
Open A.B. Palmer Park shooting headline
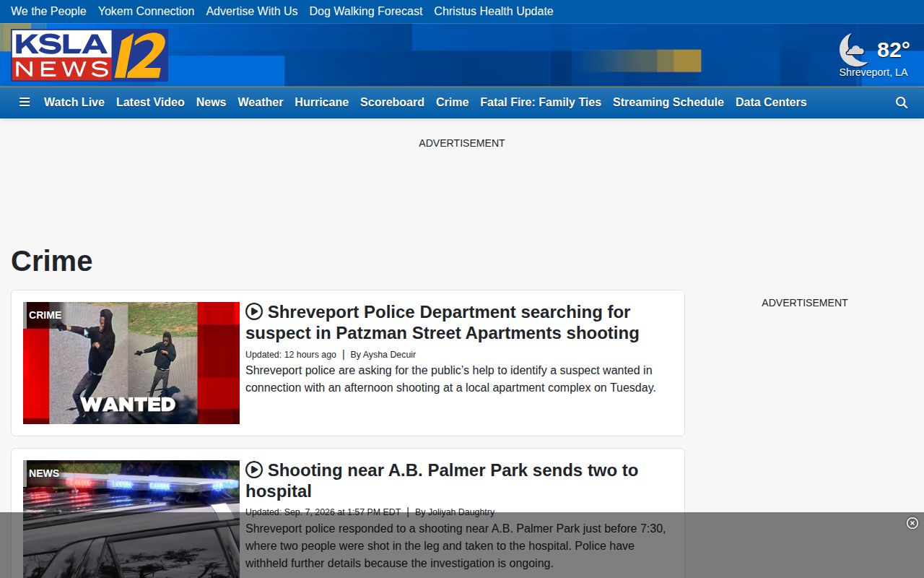tap(442, 480)
